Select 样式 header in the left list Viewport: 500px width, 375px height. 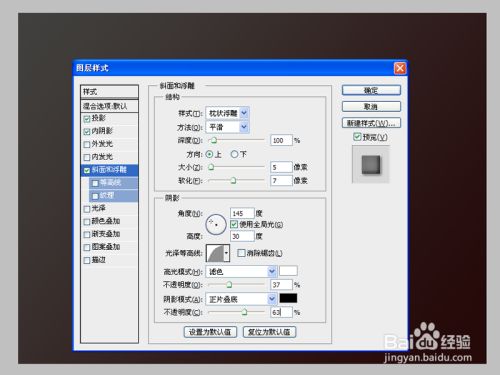[109, 92]
